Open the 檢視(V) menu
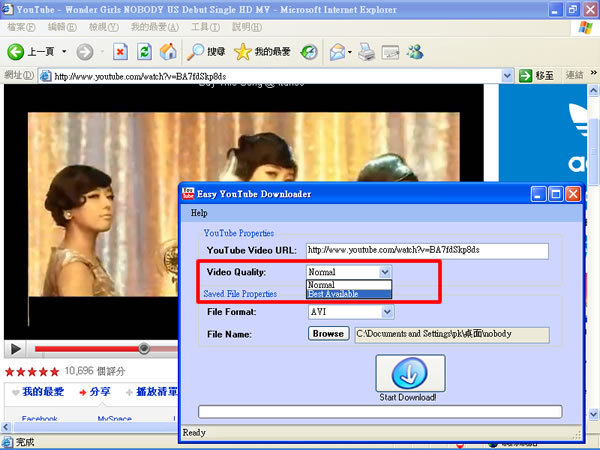 (x=103, y=27)
